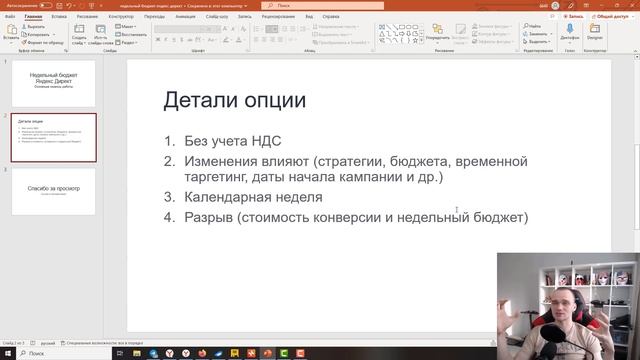
Task: Open the Файл menu tab
Action: click(x=10, y=16)
